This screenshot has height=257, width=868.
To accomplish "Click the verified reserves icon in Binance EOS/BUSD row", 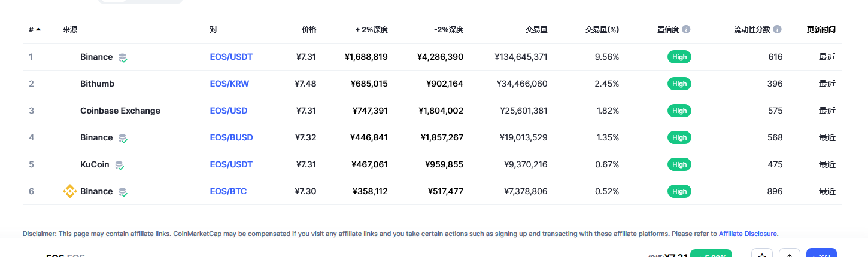I will click(123, 138).
